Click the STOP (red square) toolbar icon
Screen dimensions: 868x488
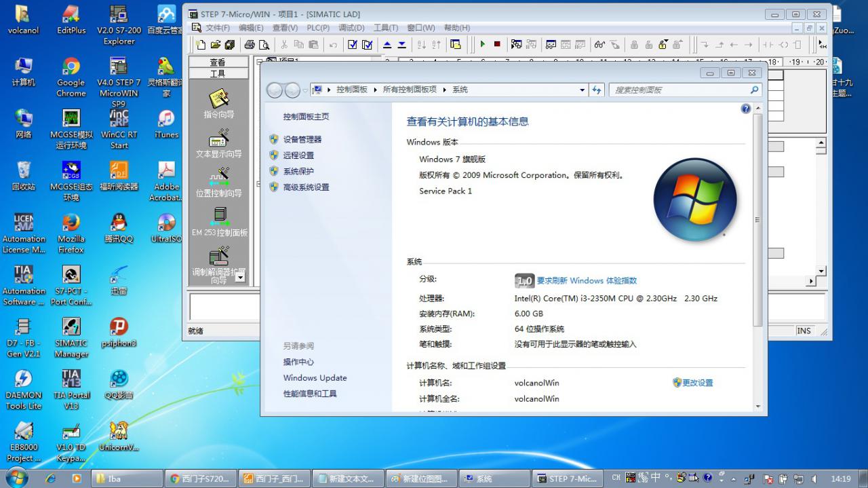point(497,44)
